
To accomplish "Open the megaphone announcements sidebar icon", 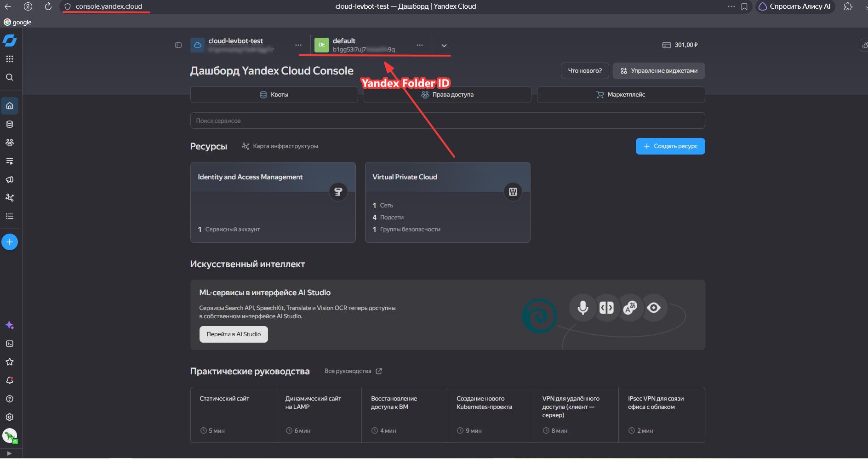I will coord(10,179).
